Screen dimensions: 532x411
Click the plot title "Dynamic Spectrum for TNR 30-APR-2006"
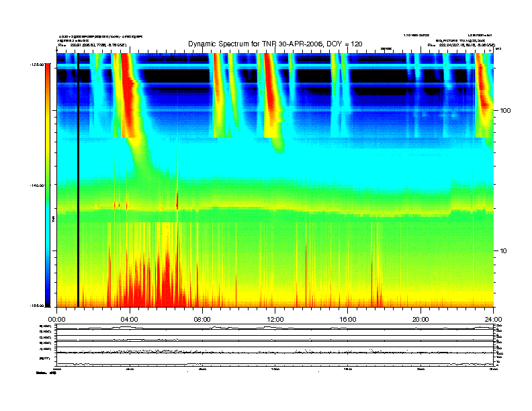click(256, 44)
